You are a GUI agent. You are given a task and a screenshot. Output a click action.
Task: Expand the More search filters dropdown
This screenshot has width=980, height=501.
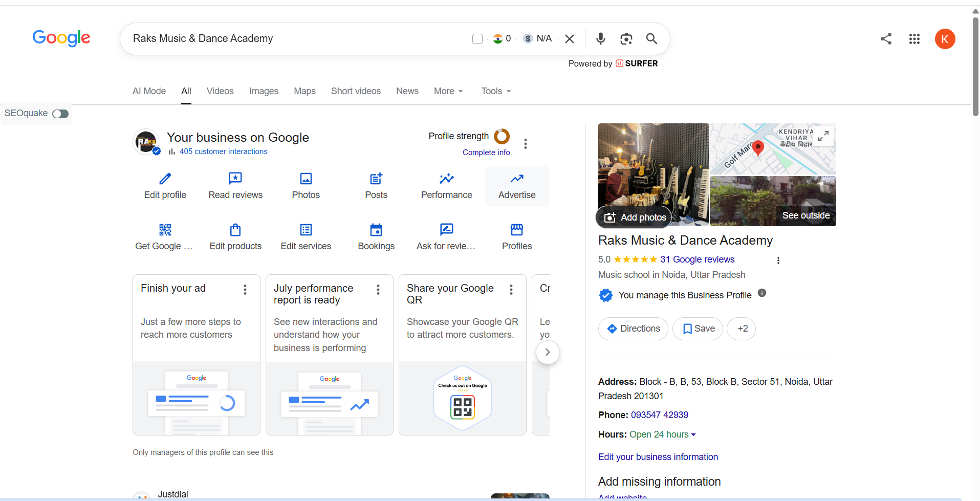click(x=448, y=91)
